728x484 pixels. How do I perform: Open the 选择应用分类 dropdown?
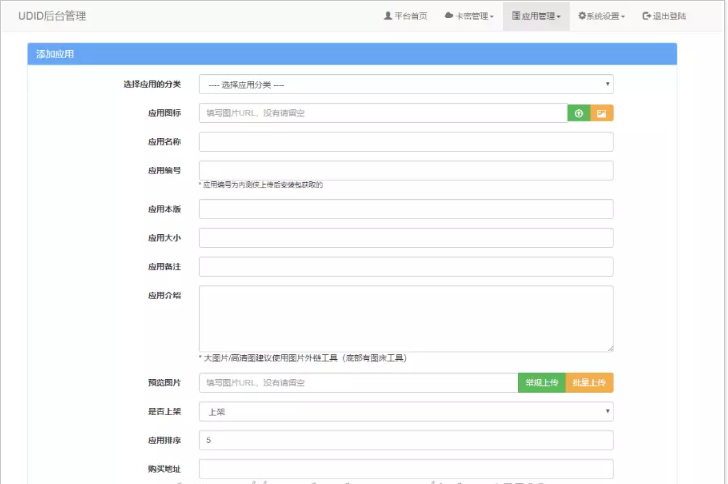click(x=406, y=85)
